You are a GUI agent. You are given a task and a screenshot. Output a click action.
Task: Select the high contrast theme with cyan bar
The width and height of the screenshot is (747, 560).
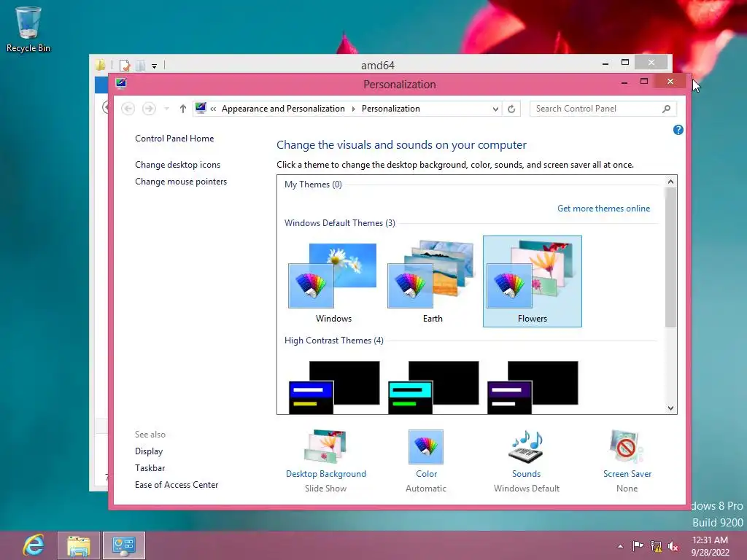(433, 387)
